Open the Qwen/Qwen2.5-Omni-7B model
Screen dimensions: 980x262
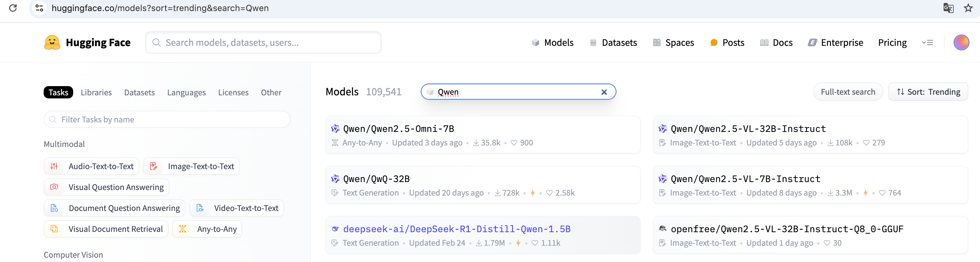coord(399,129)
